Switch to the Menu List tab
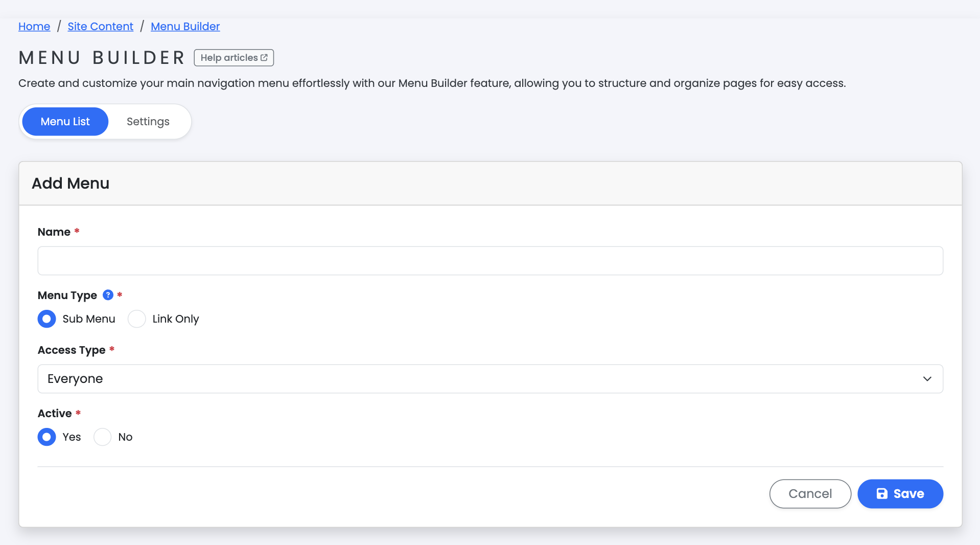The image size is (980, 545). (65, 122)
